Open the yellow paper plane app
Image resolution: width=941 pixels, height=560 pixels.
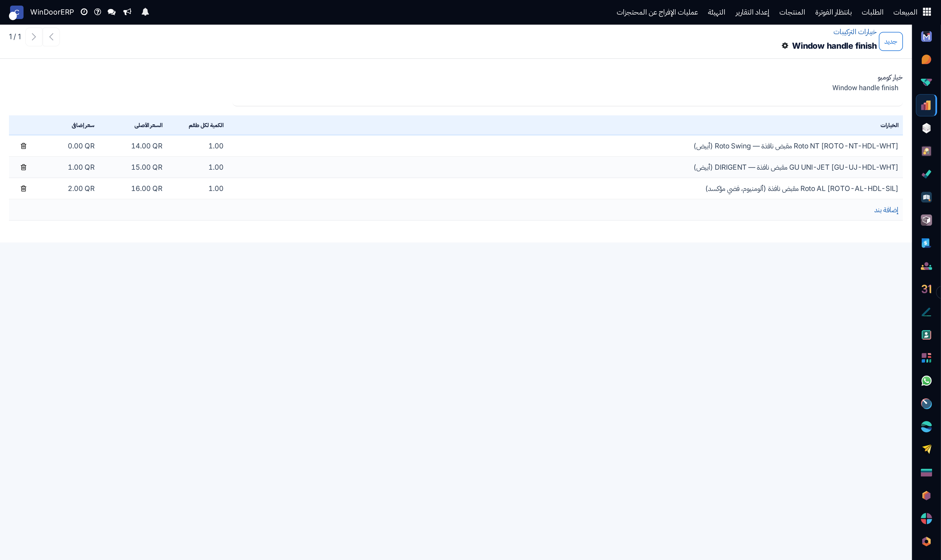926,449
